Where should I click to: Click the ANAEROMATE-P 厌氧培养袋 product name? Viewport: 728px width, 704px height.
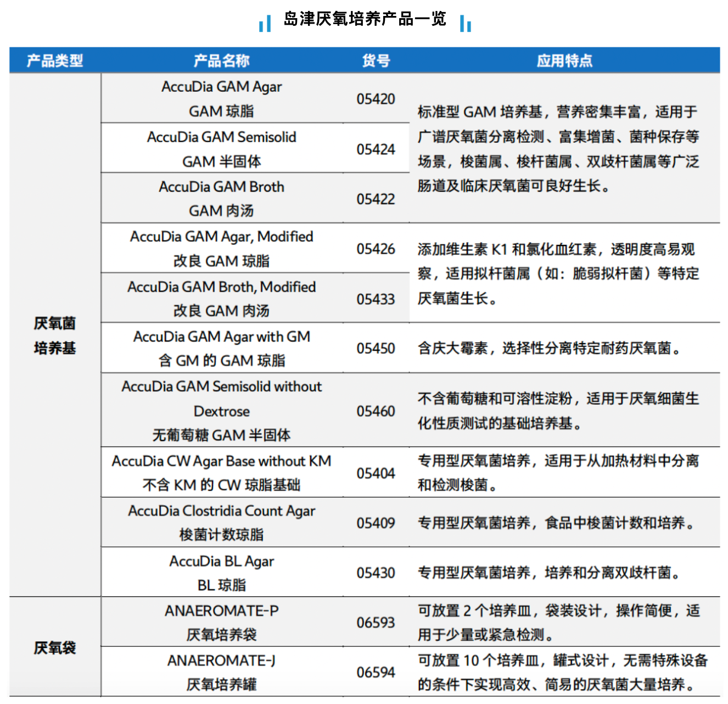pos(222,623)
